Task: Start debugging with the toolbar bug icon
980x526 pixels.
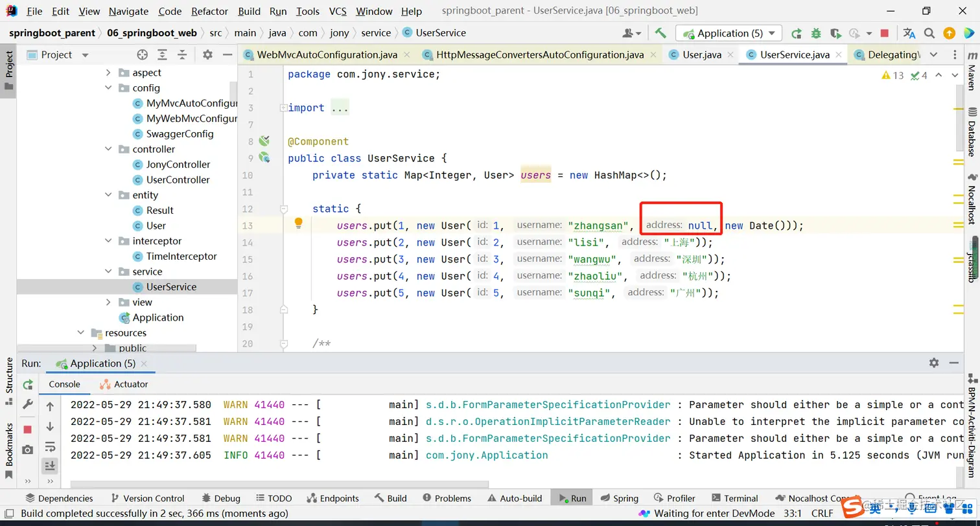Action: point(816,33)
